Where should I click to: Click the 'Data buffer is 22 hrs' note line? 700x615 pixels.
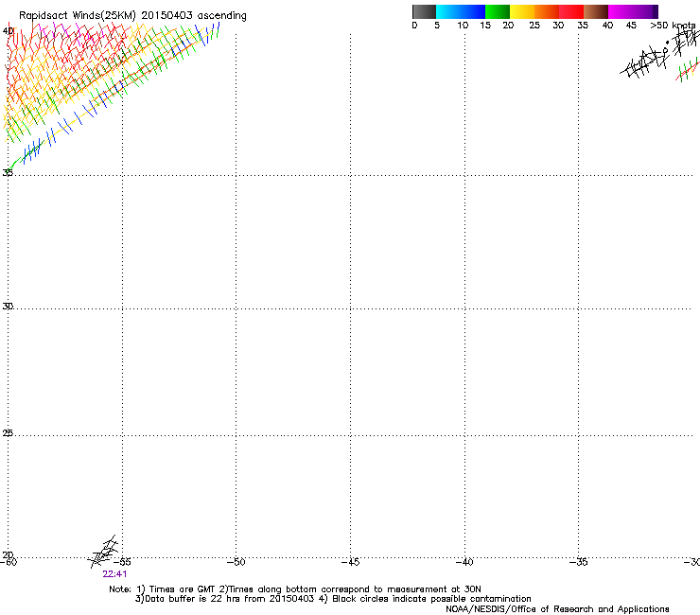pyautogui.click(x=333, y=599)
